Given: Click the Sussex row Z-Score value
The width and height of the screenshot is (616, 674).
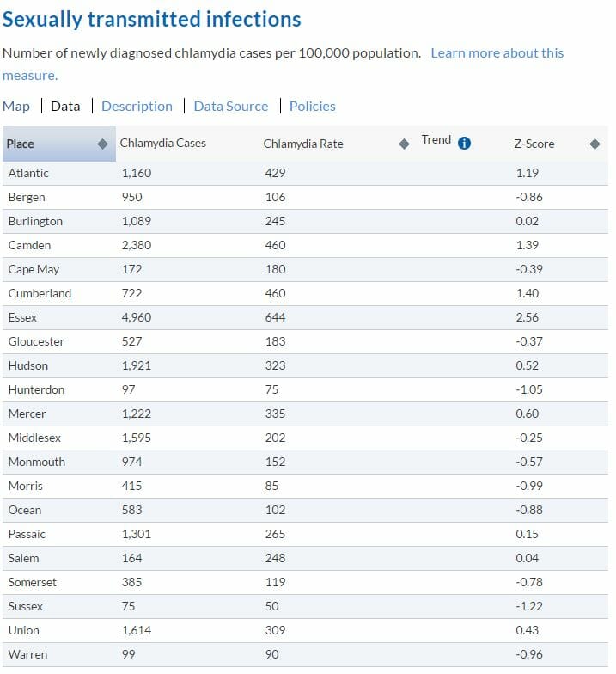Looking at the screenshot, I should 528,606.
